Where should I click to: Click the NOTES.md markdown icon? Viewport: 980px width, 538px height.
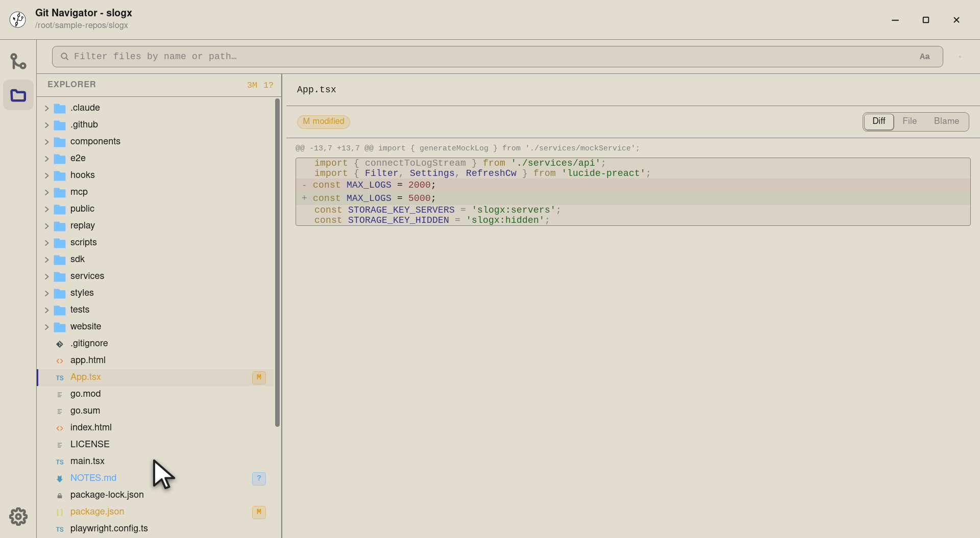point(60,478)
